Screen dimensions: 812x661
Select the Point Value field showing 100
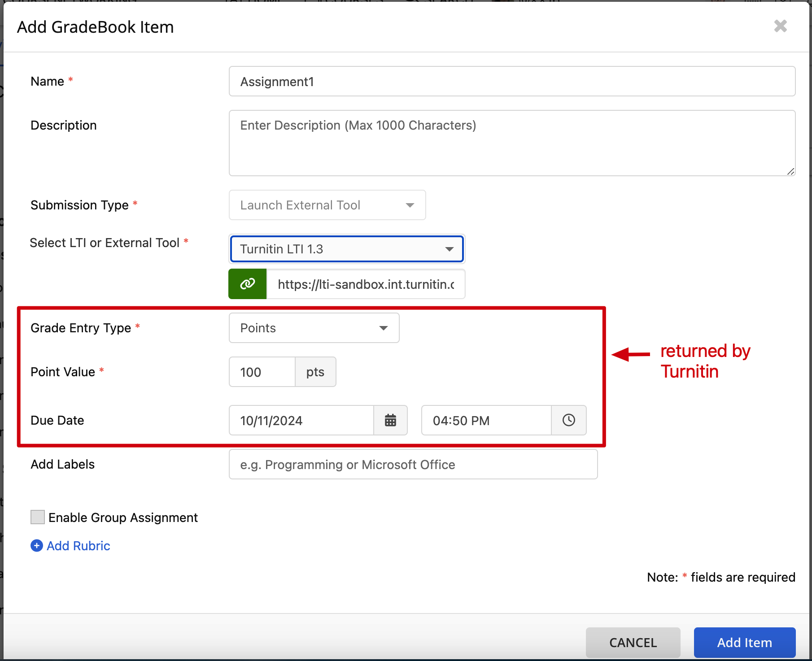click(x=262, y=372)
